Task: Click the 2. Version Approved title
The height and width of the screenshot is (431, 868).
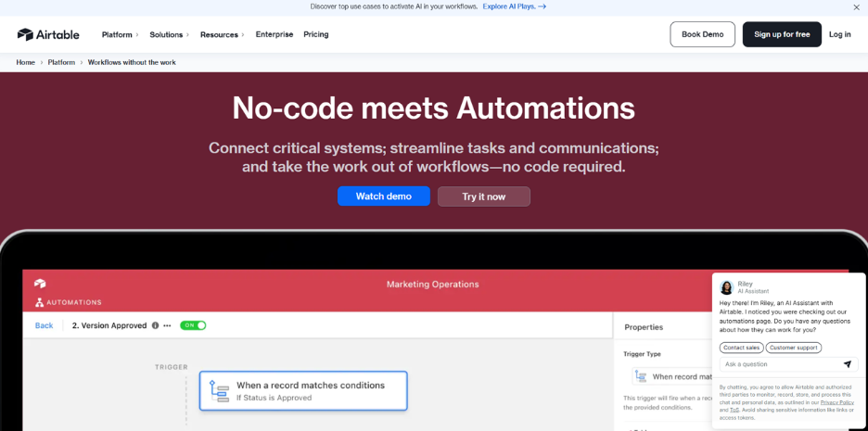Action: click(109, 325)
